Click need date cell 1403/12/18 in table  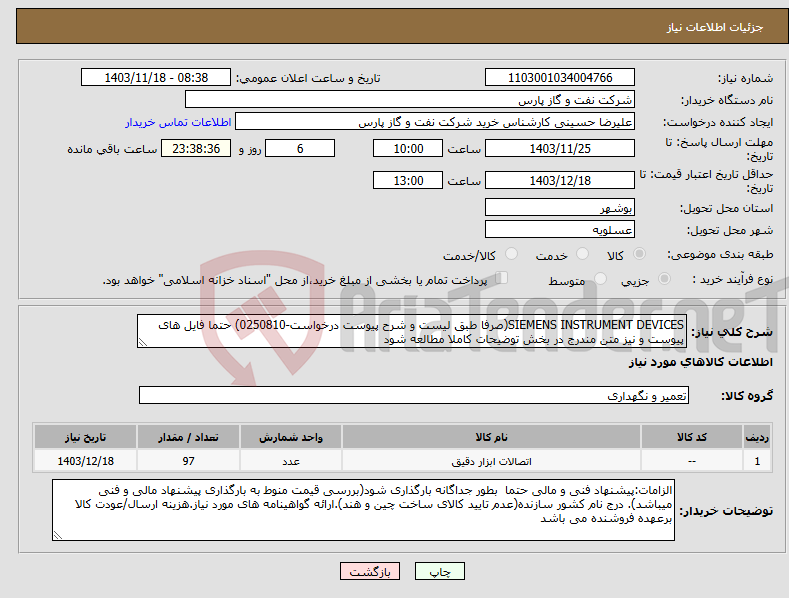[x=85, y=461]
